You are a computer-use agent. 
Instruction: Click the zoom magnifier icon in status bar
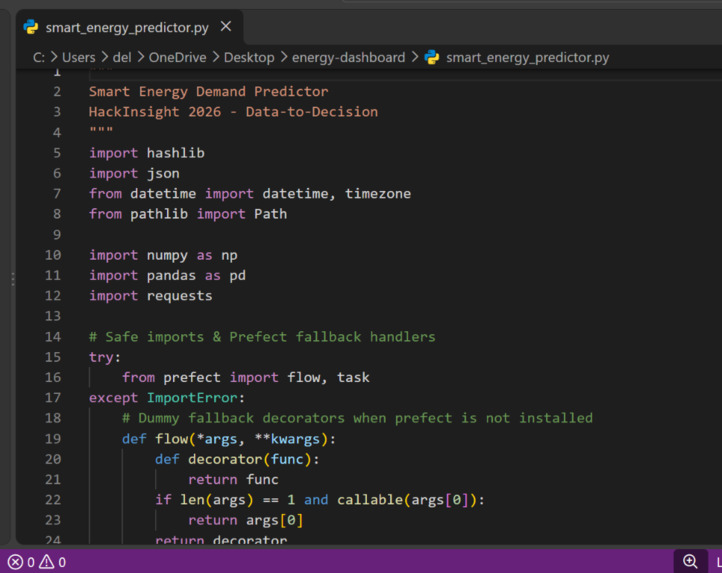point(690,561)
